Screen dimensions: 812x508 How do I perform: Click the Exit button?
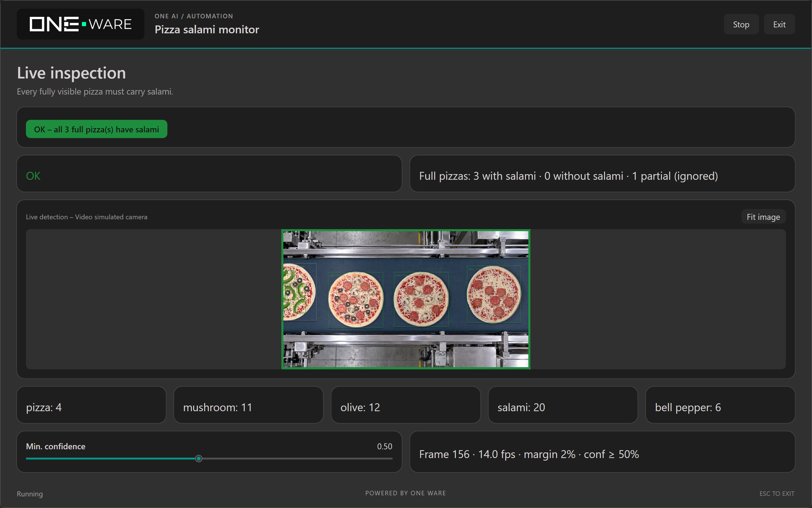pyautogui.click(x=779, y=24)
